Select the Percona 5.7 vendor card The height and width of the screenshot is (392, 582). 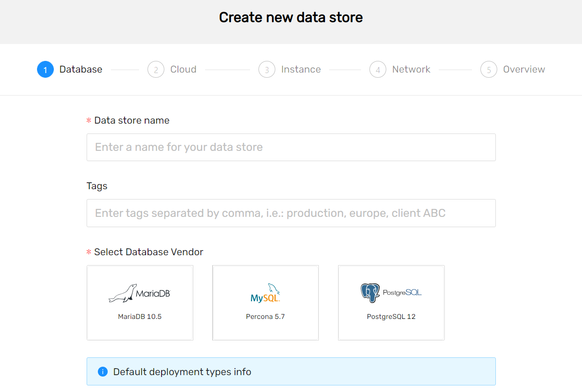(x=265, y=303)
